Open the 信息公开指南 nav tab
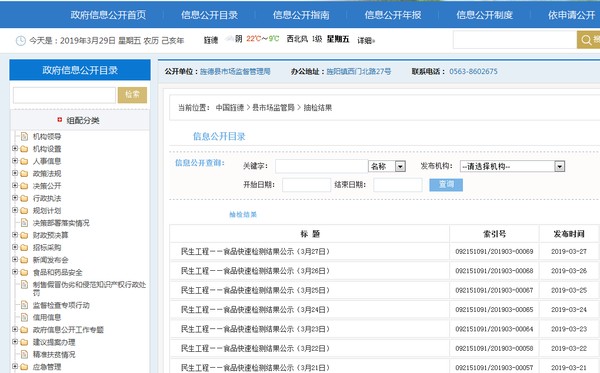The image size is (600, 373). click(x=301, y=15)
